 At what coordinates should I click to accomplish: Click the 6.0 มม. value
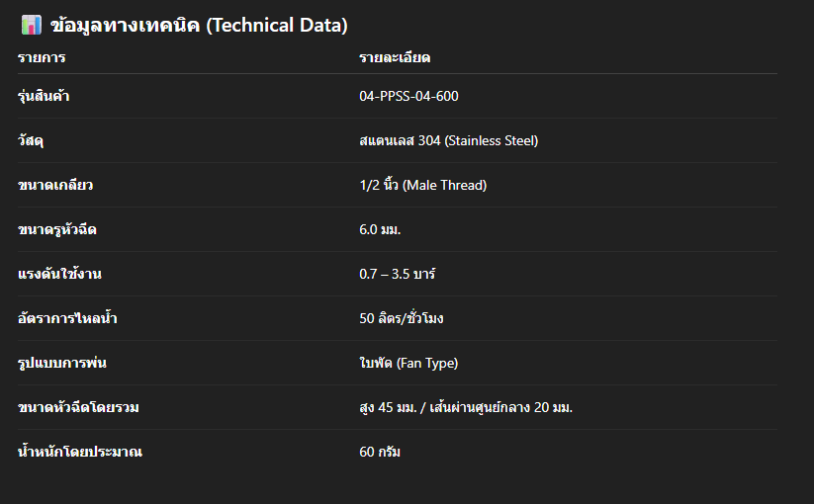pyautogui.click(x=380, y=229)
